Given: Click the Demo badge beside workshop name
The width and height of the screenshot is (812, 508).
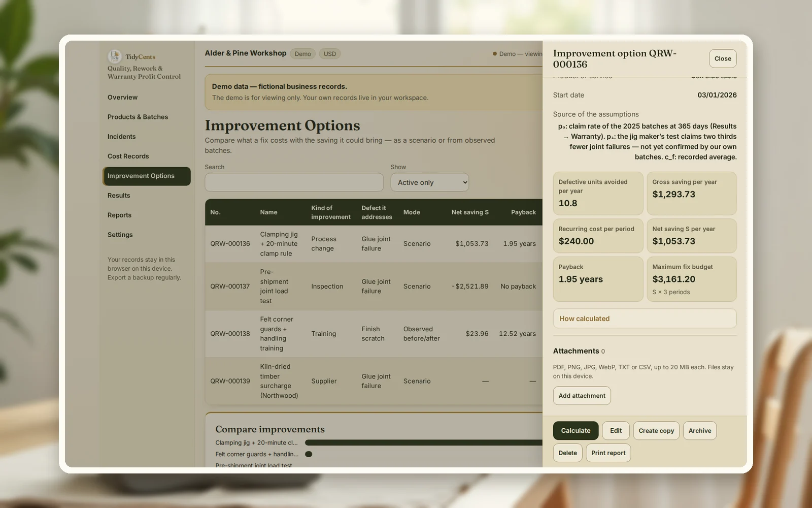Looking at the screenshot, I should 302,54.
